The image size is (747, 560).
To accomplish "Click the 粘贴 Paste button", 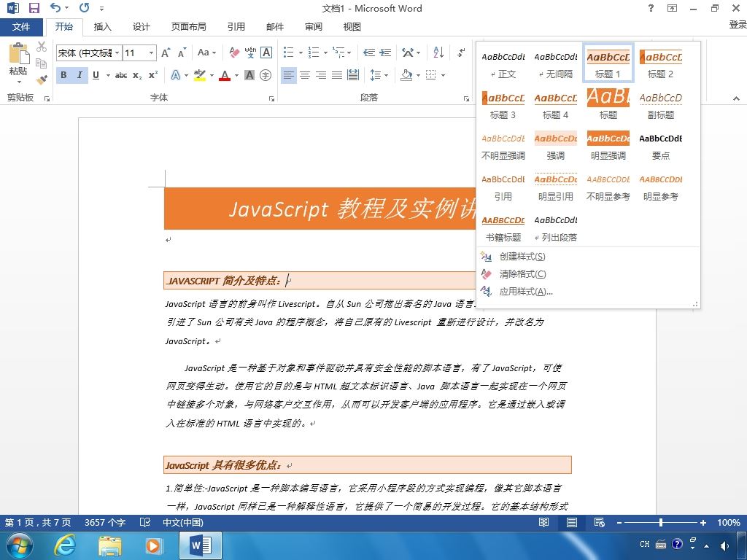I will click(x=18, y=62).
